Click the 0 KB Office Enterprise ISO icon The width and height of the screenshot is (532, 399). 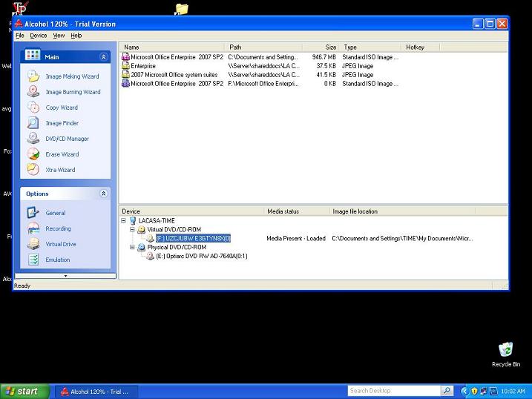coord(125,83)
